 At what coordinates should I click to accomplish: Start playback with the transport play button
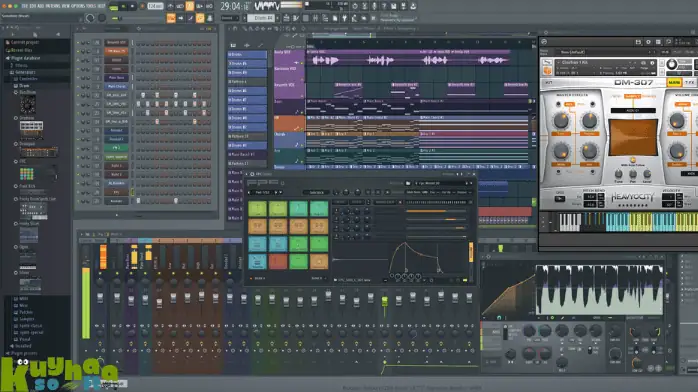click(123, 6)
